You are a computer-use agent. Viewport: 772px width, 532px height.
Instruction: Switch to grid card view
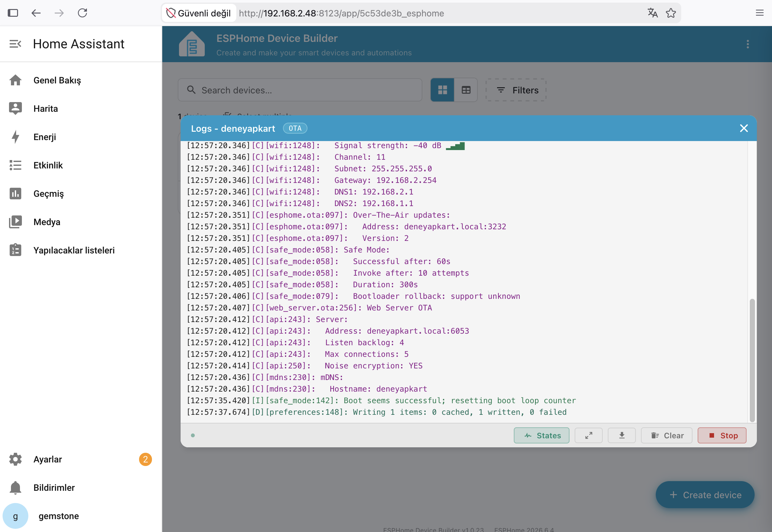(x=442, y=90)
